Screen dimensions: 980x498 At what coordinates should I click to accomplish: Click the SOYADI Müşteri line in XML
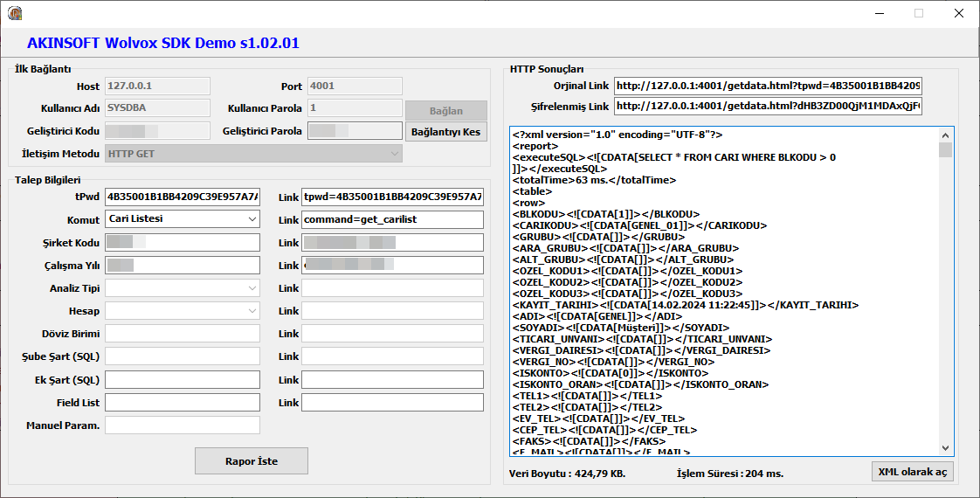(621, 328)
